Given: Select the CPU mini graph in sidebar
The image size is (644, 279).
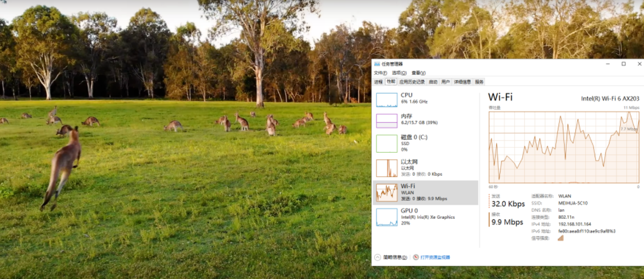Looking at the screenshot, I should 387,100.
